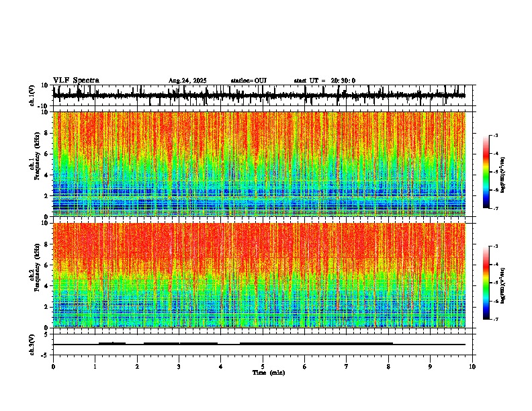Select the "ch.3(V)" axis label
Screen dimensions: 532x411
click(x=32, y=345)
